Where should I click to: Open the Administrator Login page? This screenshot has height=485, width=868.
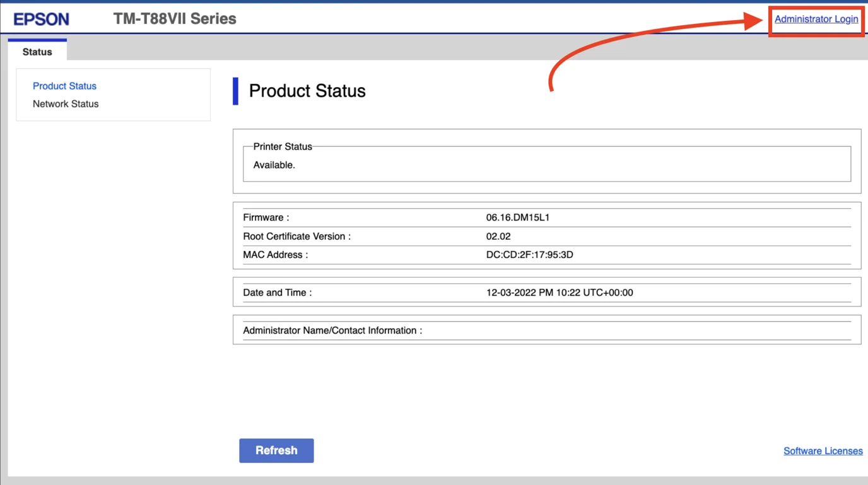[816, 19]
